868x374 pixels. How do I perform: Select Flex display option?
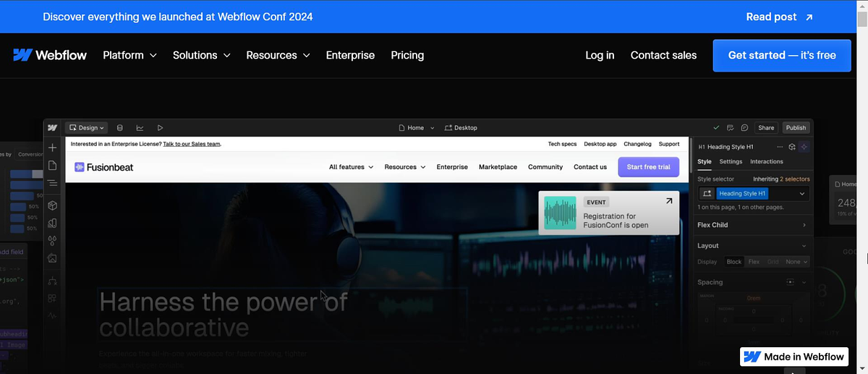point(754,262)
